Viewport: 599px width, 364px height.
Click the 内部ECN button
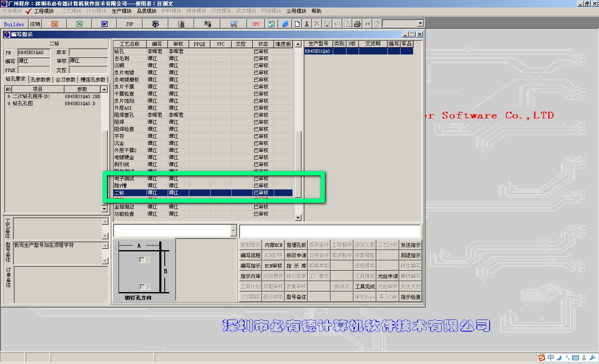274,245
